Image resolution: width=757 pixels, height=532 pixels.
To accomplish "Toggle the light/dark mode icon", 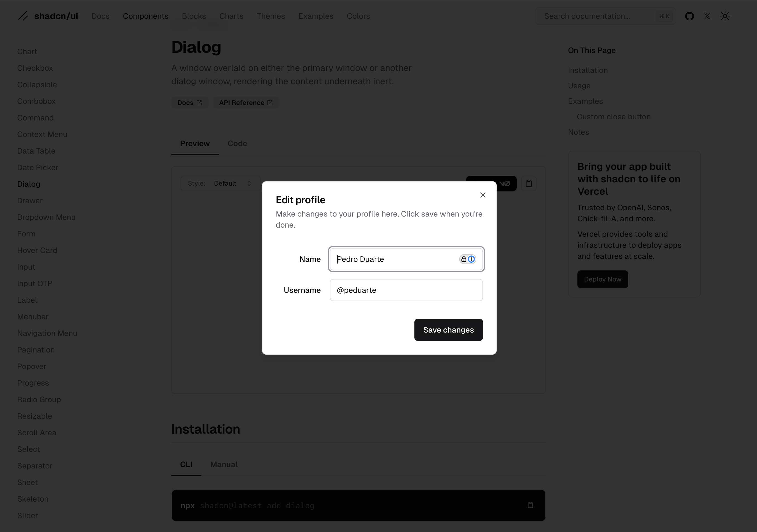I will click(725, 15).
